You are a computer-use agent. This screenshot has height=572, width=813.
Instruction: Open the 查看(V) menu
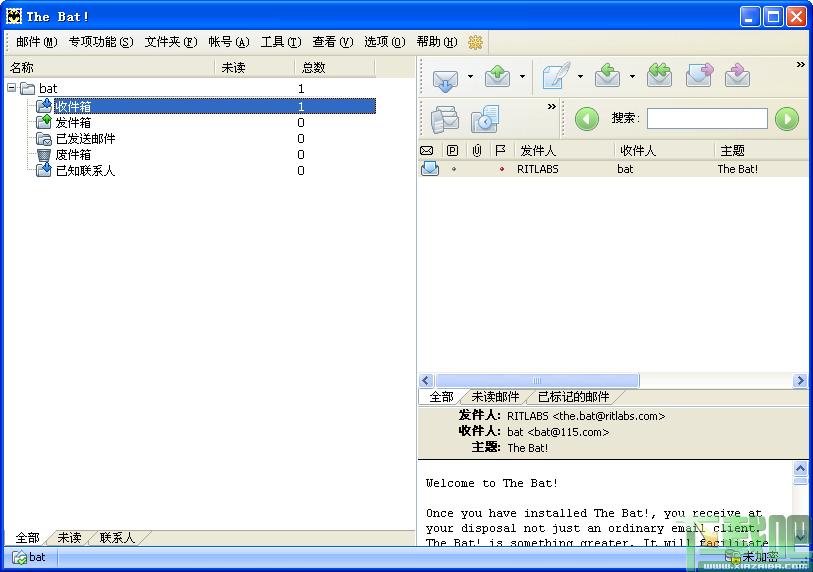332,42
